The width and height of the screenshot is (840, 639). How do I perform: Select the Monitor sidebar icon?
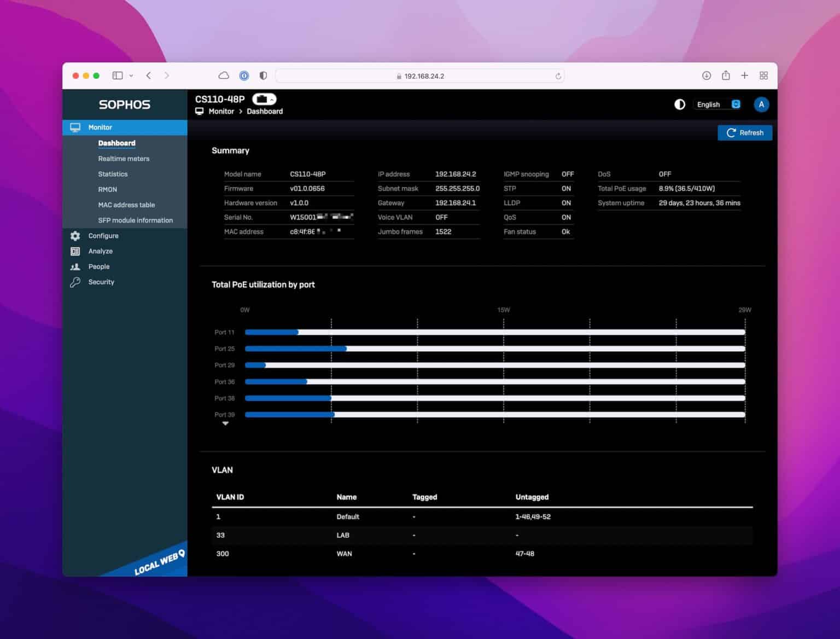click(75, 127)
